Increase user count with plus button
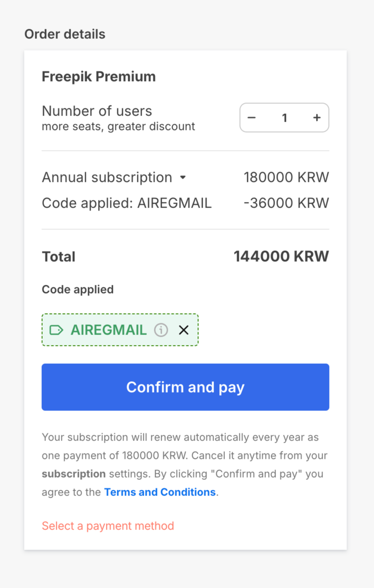This screenshot has width=374, height=588. pyautogui.click(x=317, y=118)
